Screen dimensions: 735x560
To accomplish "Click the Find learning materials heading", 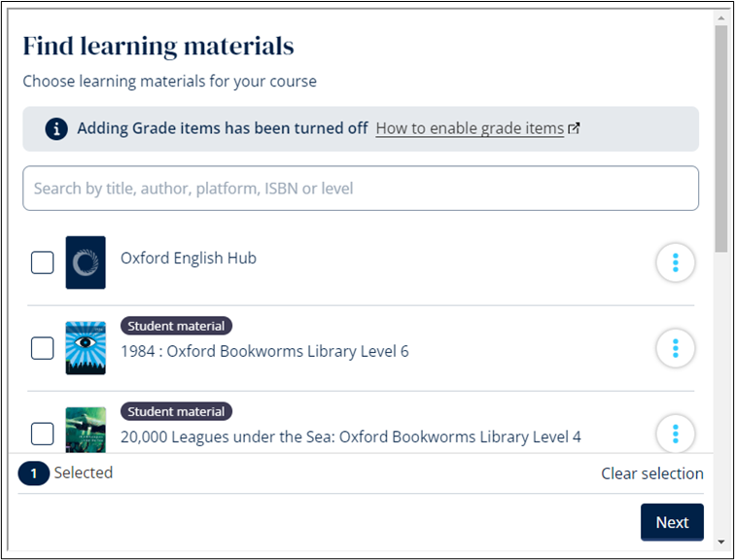I will [158, 46].
